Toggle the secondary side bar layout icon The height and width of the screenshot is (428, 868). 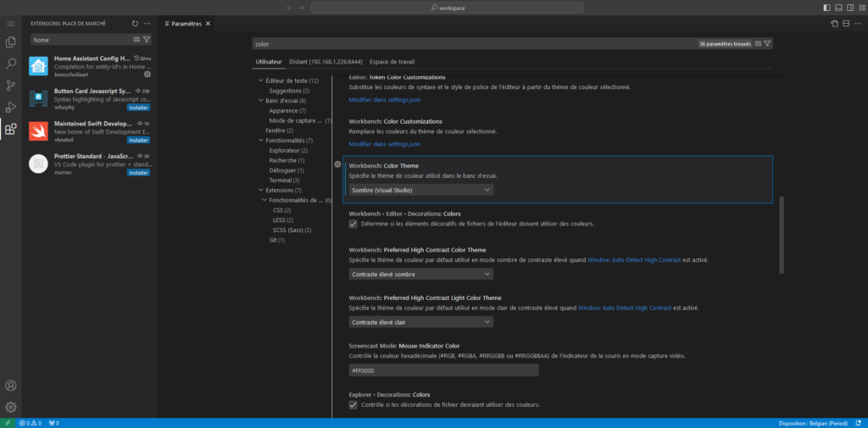(850, 8)
